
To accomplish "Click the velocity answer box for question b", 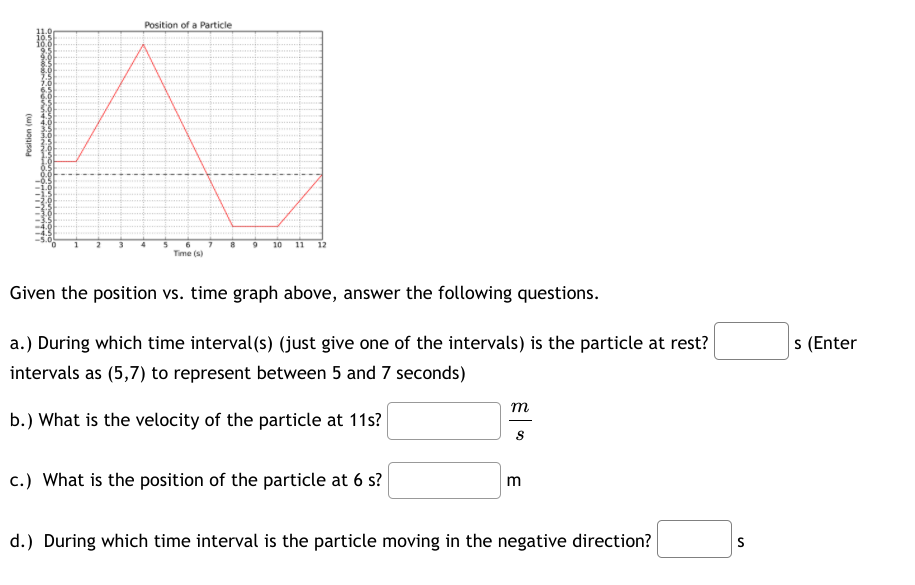I will point(443,421).
